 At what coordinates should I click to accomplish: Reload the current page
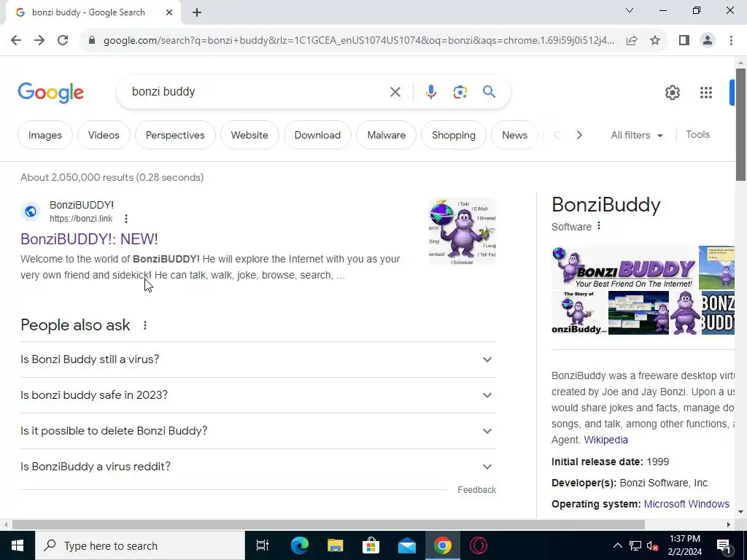(63, 41)
